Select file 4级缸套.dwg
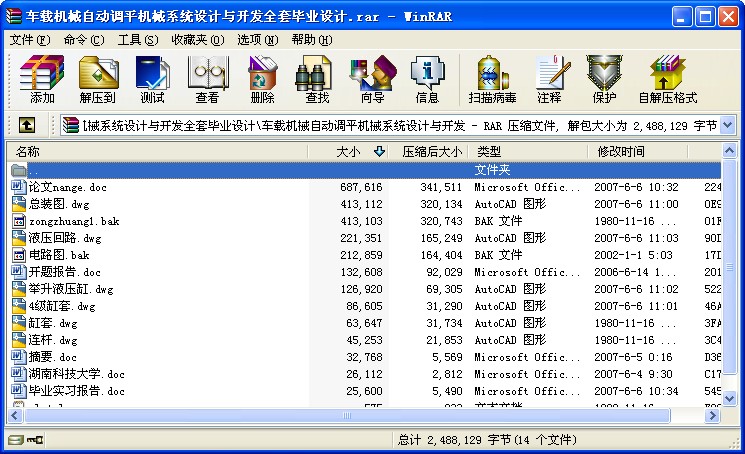745x454 pixels. pyautogui.click(x=62, y=306)
